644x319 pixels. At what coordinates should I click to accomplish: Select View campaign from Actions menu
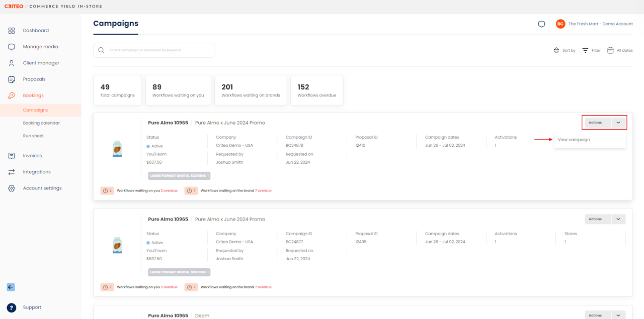(574, 140)
